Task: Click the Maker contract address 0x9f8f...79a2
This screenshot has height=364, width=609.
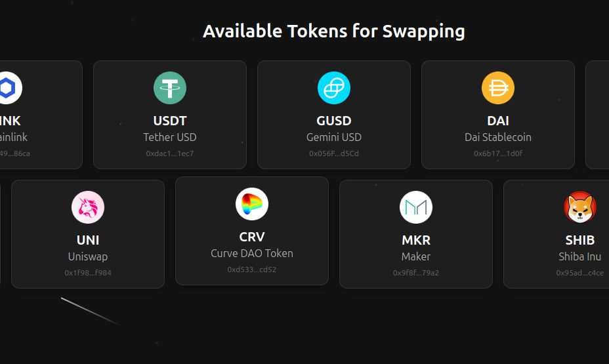Action: tap(416, 273)
